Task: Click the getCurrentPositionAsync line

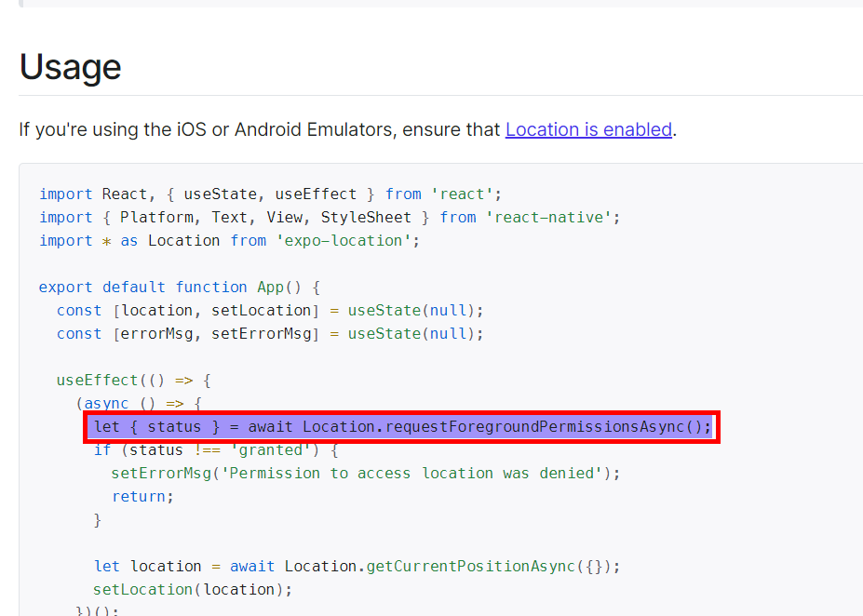Action: point(357,566)
